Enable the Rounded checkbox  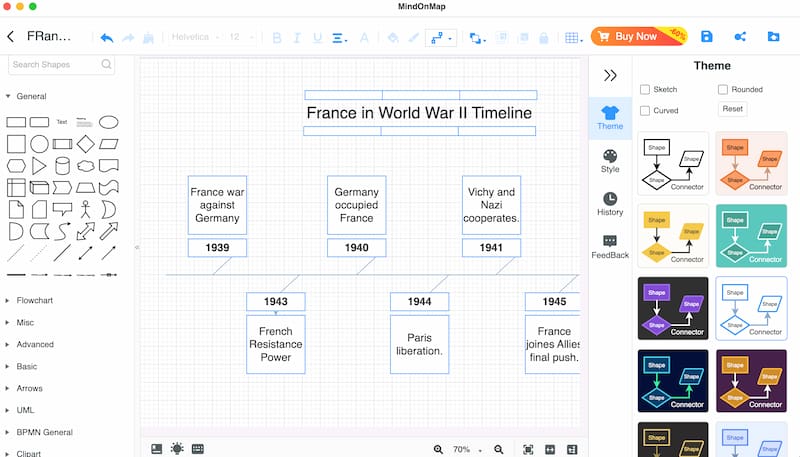[x=722, y=90]
